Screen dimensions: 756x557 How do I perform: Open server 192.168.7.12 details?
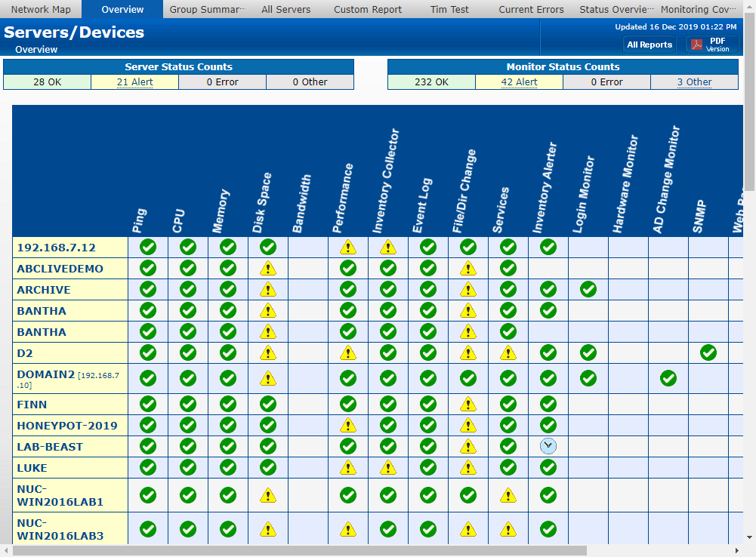57,248
